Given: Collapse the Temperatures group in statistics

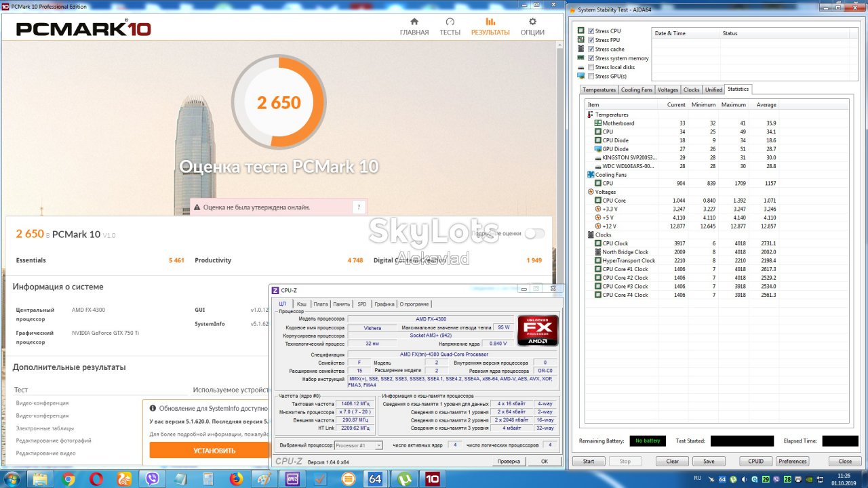Looking at the screenshot, I should pos(590,115).
